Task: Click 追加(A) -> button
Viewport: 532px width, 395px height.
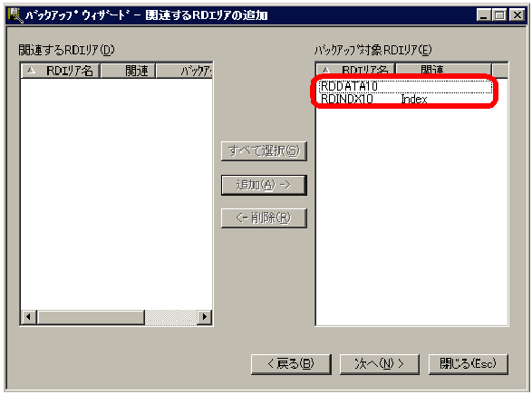Action: coord(264,185)
